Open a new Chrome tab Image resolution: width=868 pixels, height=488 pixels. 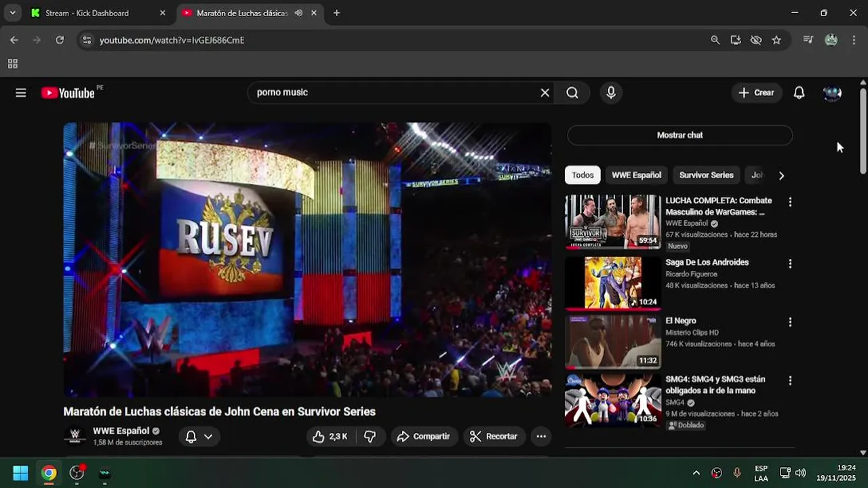point(336,13)
